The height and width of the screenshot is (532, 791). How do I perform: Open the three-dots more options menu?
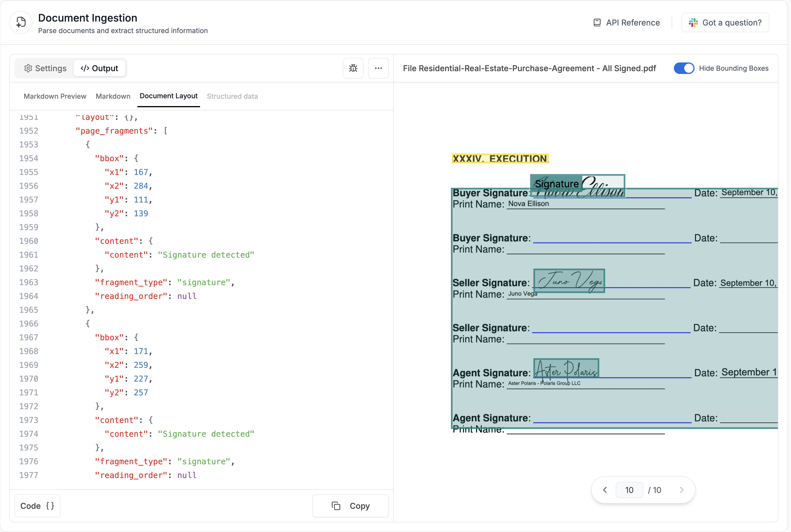378,68
